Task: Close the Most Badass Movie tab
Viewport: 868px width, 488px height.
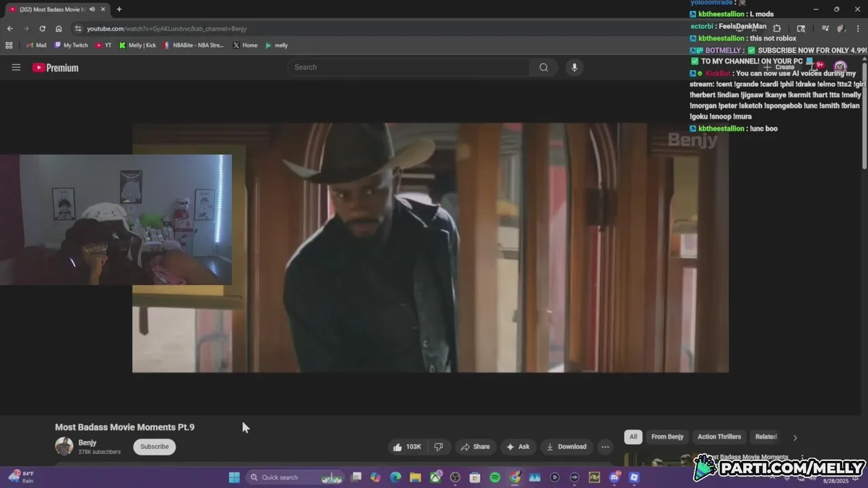Action: [104, 9]
